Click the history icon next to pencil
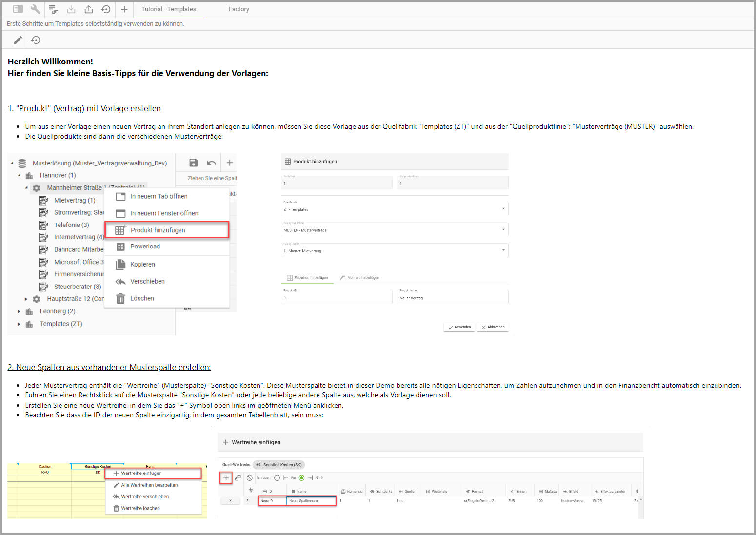This screenshot has width=756, height=535. point(36,40)
